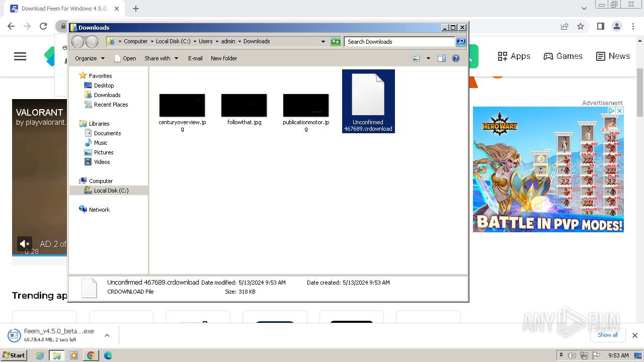This screenshot has height=362, width=644.
Task: Select Favorites in the navigation pane
Action: pos(100,76)
